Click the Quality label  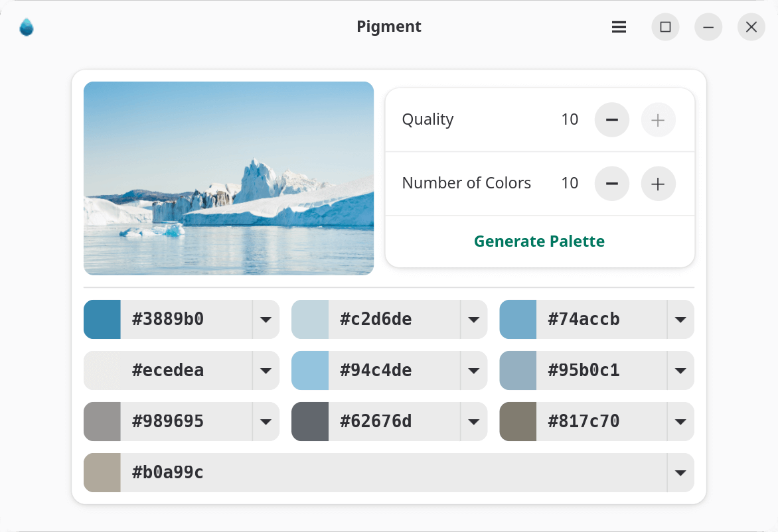428,120
